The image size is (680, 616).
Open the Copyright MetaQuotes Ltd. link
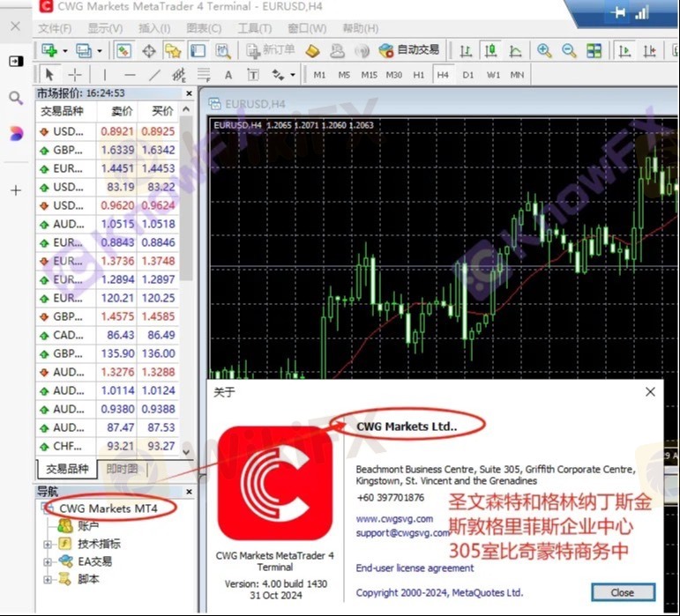(x=439, y=592)
